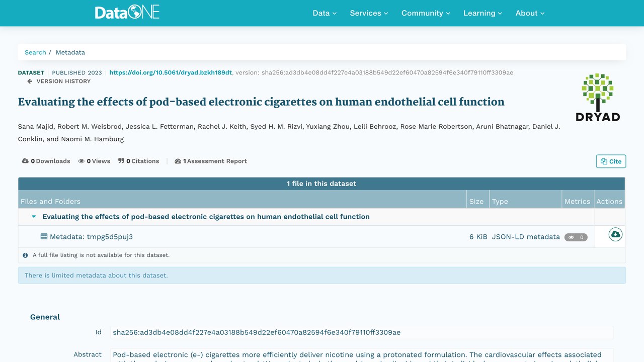Click the 0 Views metric
The image size is (644, 362).
click(94, 161)
